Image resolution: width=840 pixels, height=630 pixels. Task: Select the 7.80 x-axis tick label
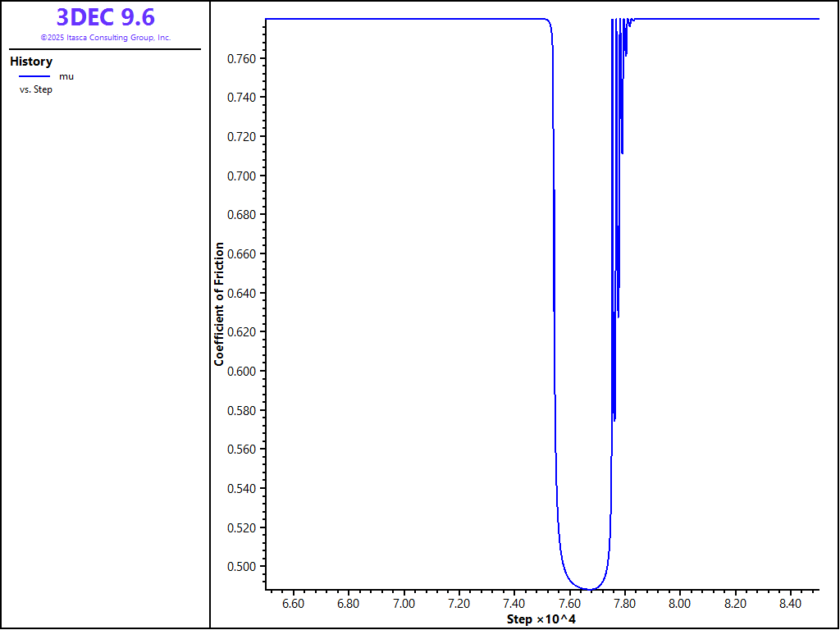[625, 603]
